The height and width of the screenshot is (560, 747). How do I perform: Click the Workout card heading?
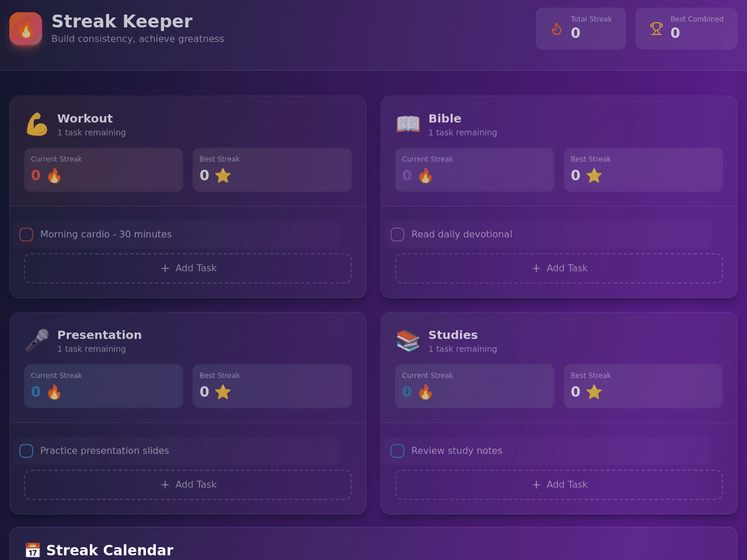85,118
